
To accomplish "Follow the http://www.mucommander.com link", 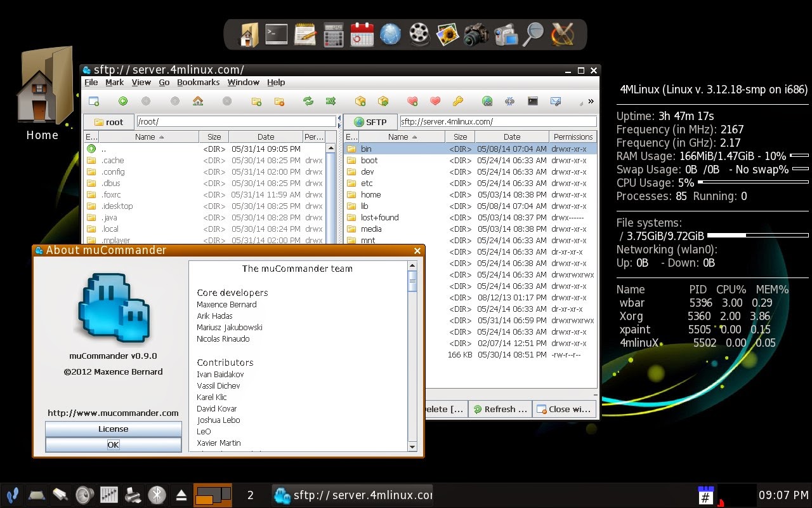I will point(113,413).
